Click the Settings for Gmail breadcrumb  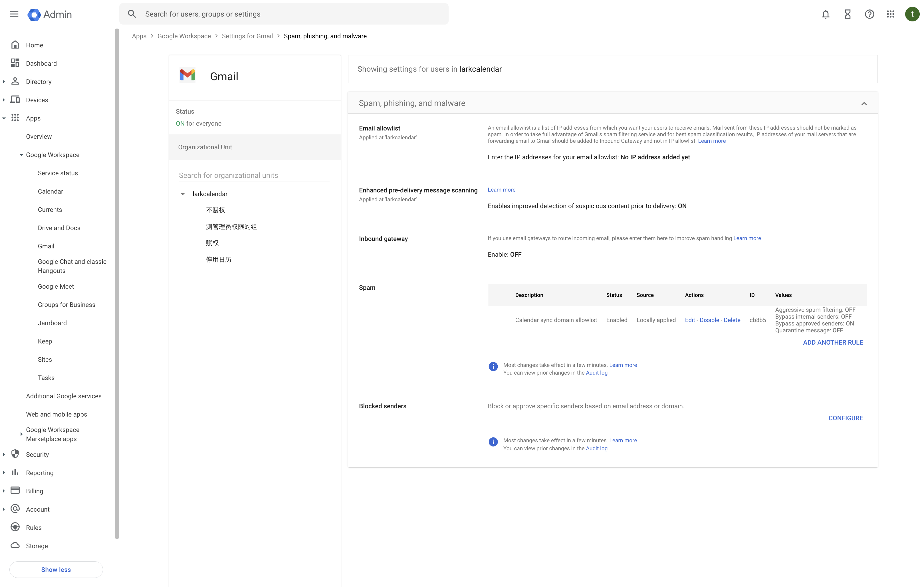(247, 36)
